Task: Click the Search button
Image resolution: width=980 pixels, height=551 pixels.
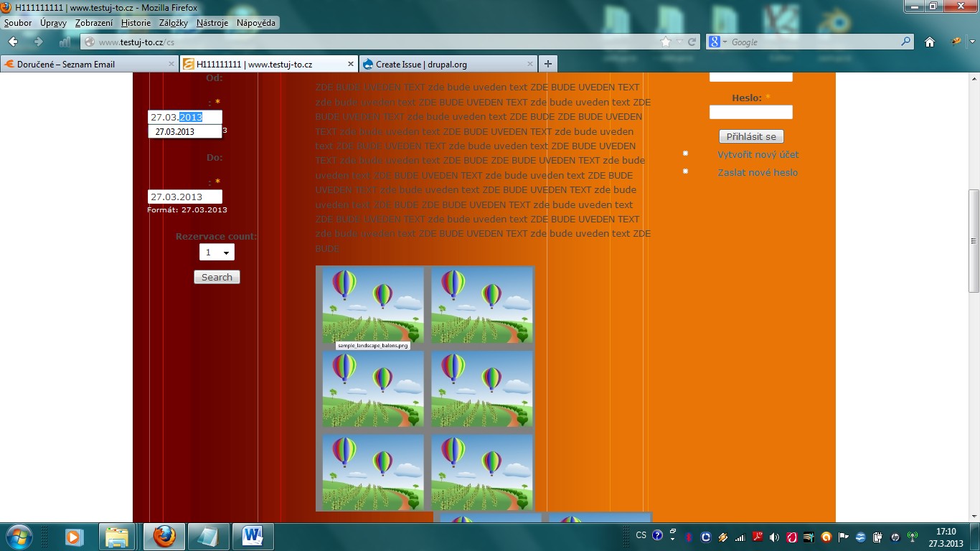Action: point(217,277)
